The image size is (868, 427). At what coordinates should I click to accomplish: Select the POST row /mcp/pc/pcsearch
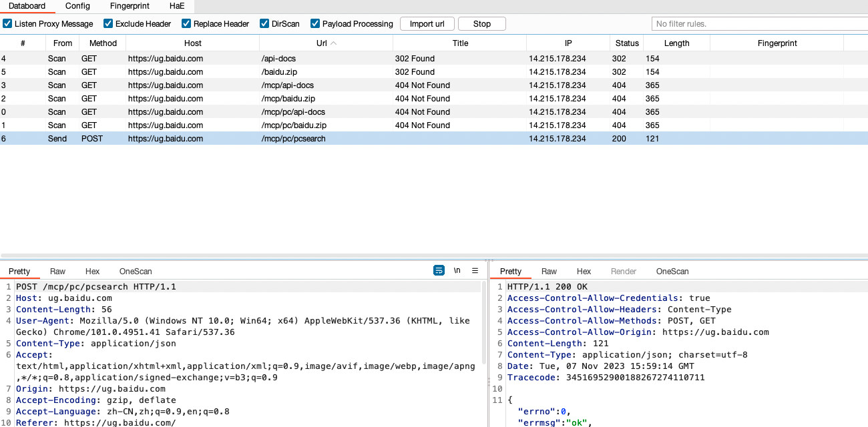point(434,138)
